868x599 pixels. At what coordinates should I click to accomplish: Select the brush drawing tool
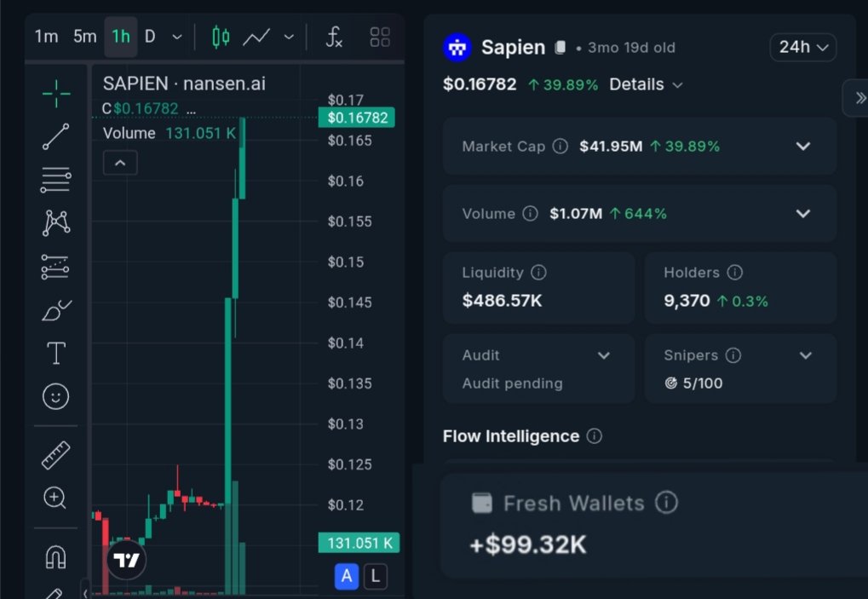[x=56, y=310]
